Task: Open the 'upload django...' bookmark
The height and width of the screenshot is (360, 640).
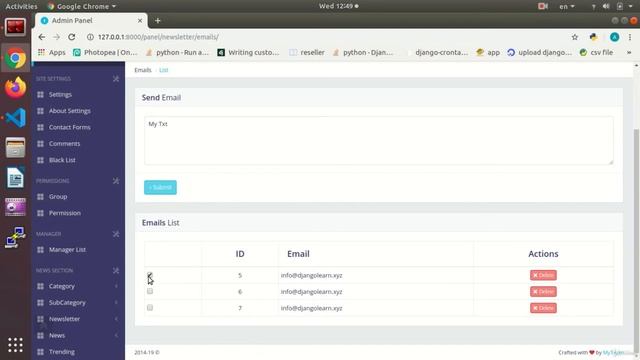Action: 539,52
